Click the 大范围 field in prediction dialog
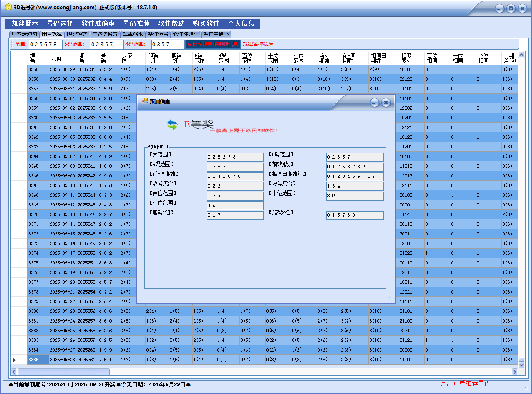532x394 pixels. click(x=235, y=157)
